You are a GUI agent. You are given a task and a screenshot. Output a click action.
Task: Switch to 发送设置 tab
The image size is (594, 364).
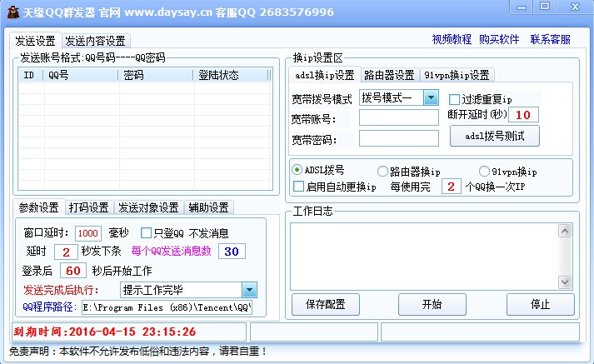click(35, 41)
